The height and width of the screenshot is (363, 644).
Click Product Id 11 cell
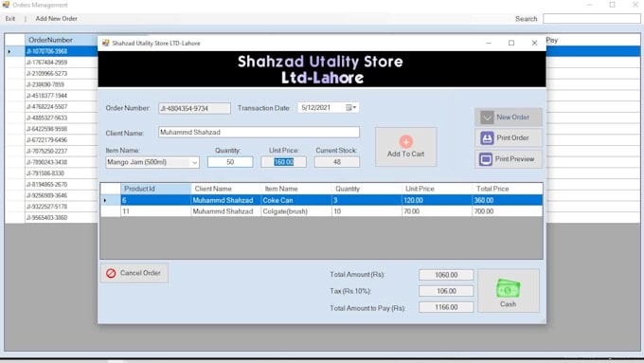tap(155, 211)
